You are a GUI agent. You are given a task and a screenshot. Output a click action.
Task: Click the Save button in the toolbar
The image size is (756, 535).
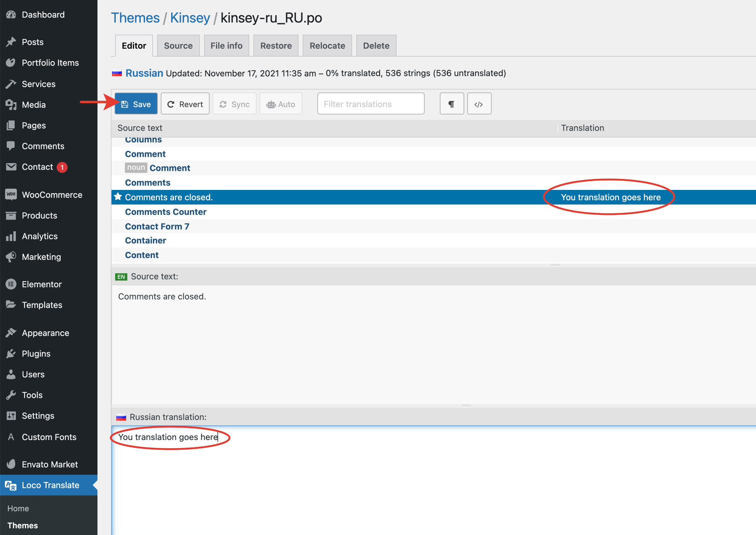136,104
